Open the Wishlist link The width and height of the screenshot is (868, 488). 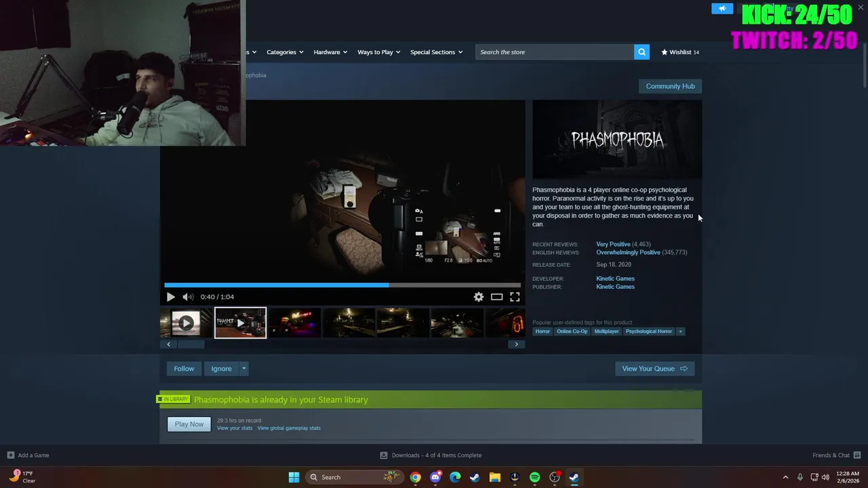pos(680,52)
